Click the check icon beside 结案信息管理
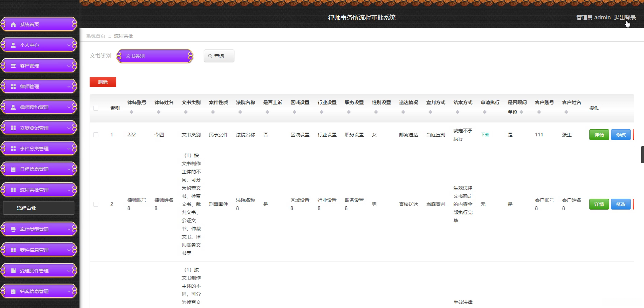This screenshot has height=308, width=644. [13, 291]
